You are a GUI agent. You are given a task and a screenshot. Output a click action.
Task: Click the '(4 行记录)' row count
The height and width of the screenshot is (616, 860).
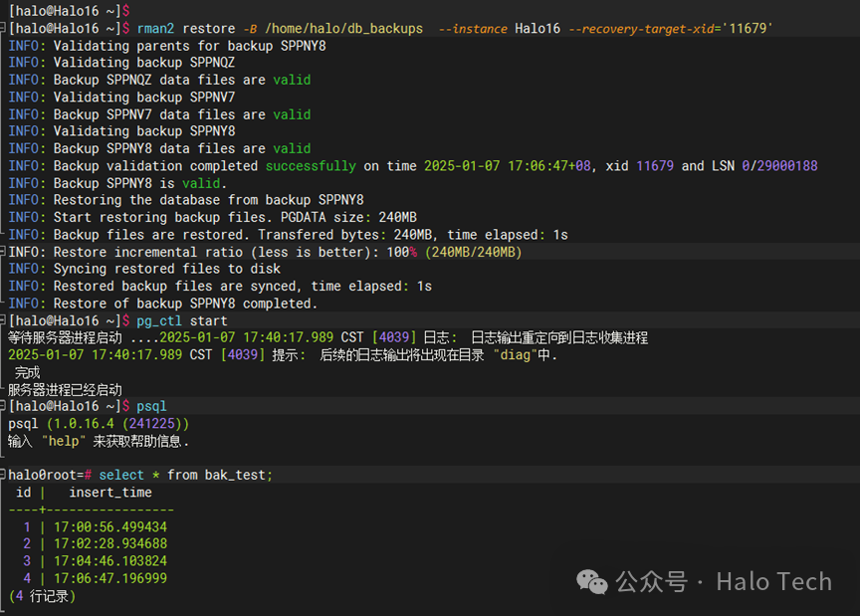point(42,596)
